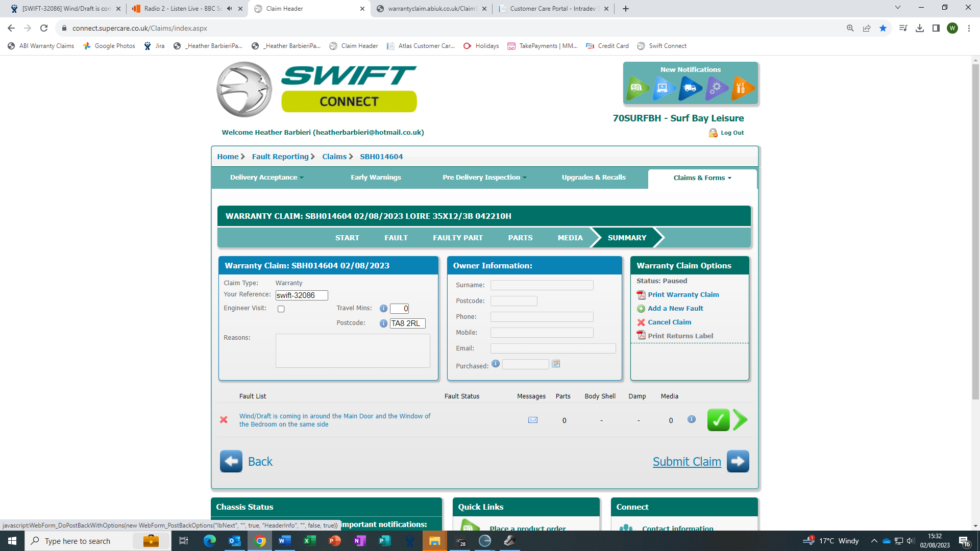Click the green tick icon on fault row

click(x=718, y=420)
